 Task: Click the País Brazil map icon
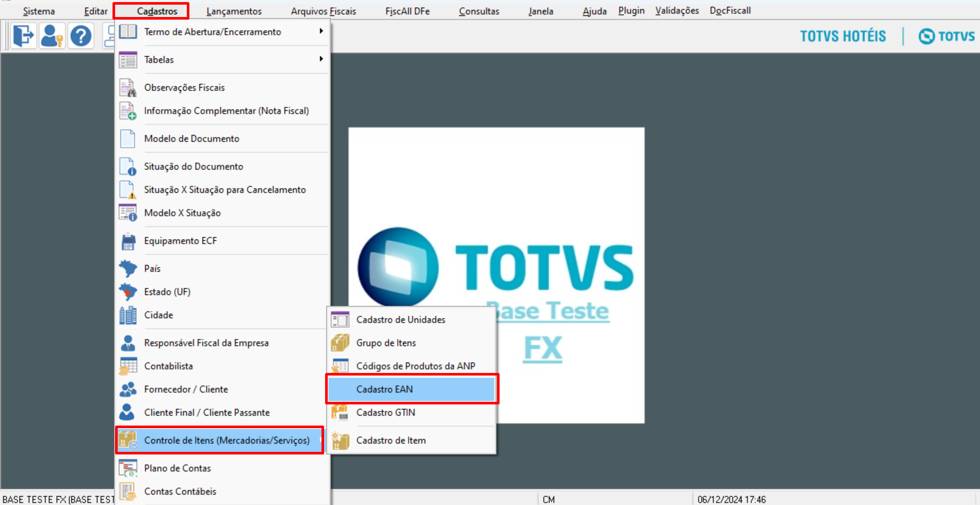point(128,269)
